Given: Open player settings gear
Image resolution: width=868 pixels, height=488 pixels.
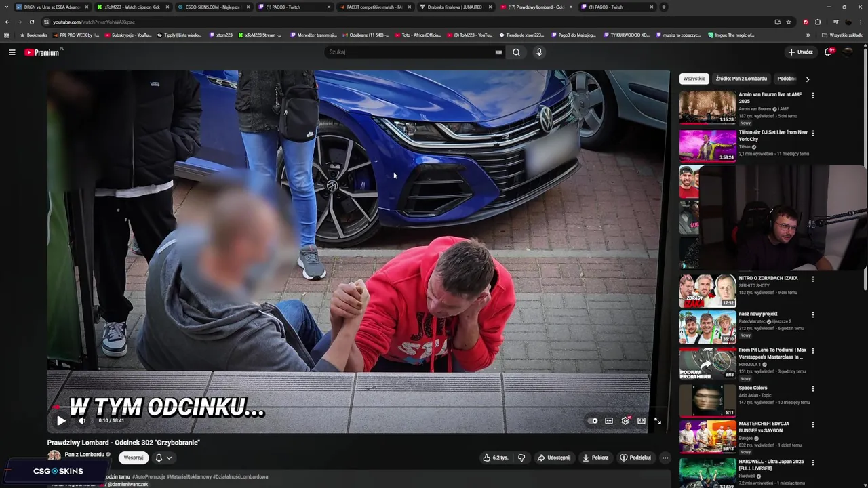Looking at the screenshot, I should click(x=625, y=421).
